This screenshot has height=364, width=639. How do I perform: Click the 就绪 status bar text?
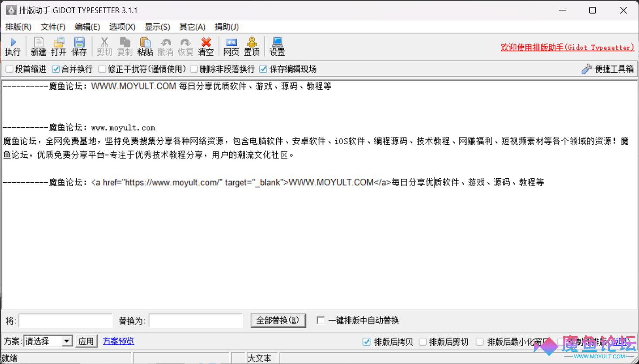click(10, 358)
